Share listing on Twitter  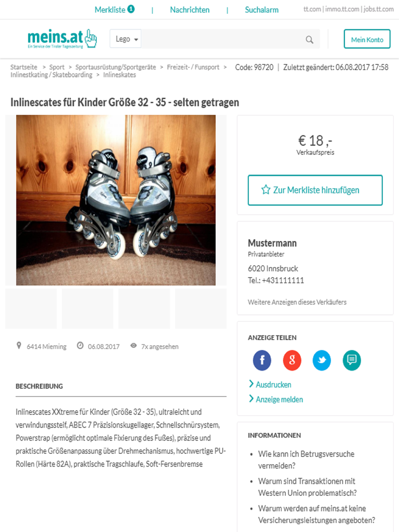coord(322,360)
